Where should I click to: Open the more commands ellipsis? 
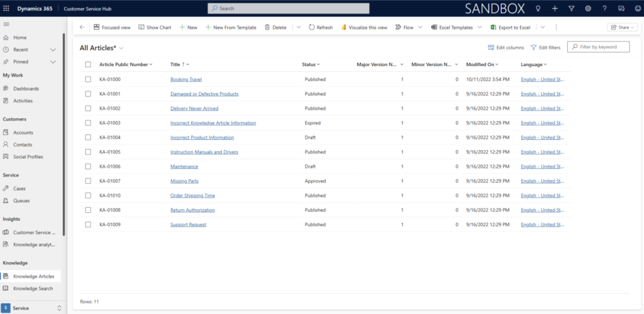tap(556, 28)
